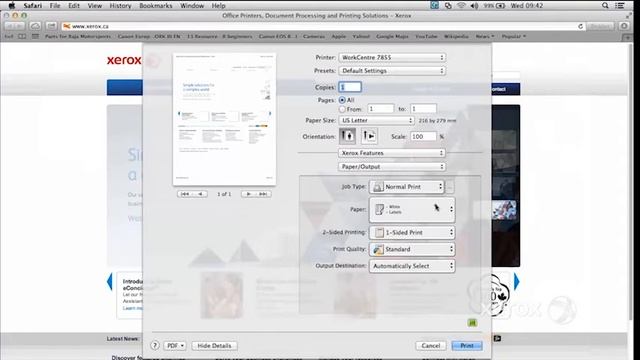Click the right carousel arrow on Xerox page
The width and height of the screenshot is (640, 360).
[x=517, y=282]
